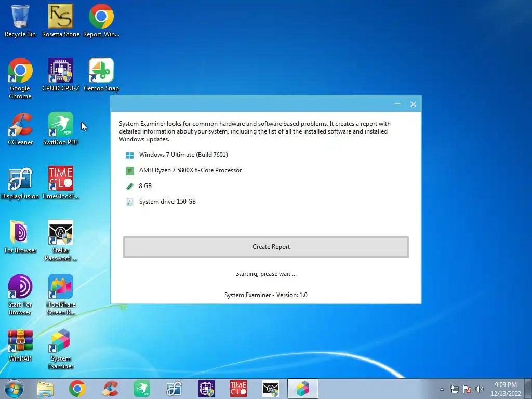
Task: Open the Gemoo Snap desktop shortcut
Action: (x=101, y=75)
